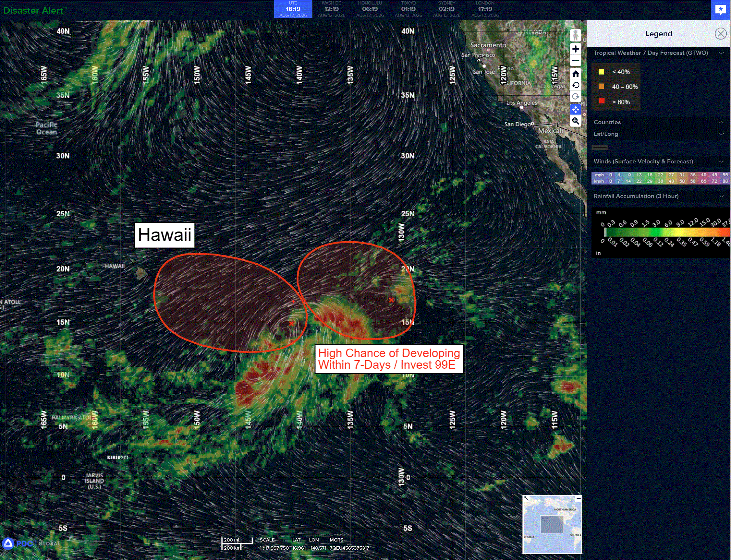This screenshot has width=731, height=560.
Task: Open the starred notifications icon
Action: [x=721, y=10]
